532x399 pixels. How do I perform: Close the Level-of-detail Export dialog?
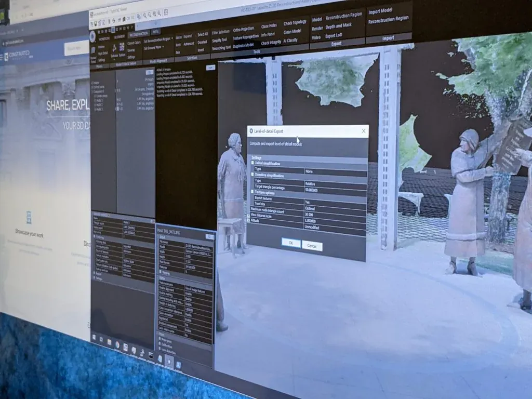click(x=363, y=131)
